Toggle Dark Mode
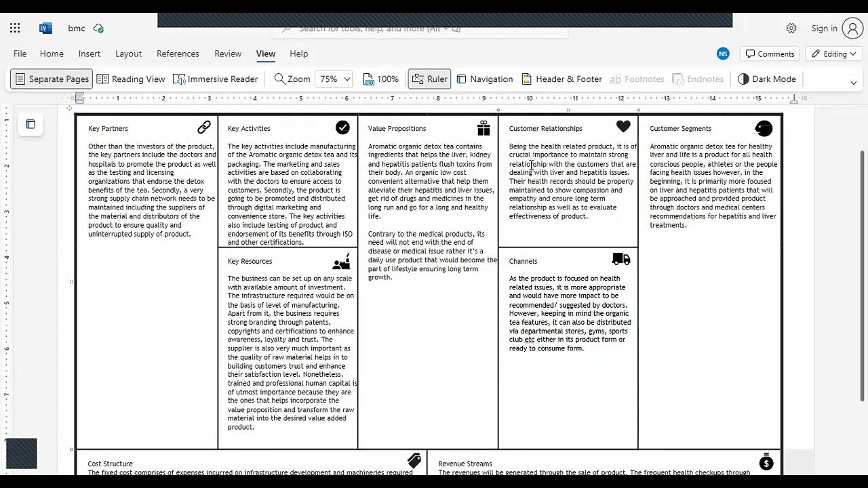 (x=766, y=79)
